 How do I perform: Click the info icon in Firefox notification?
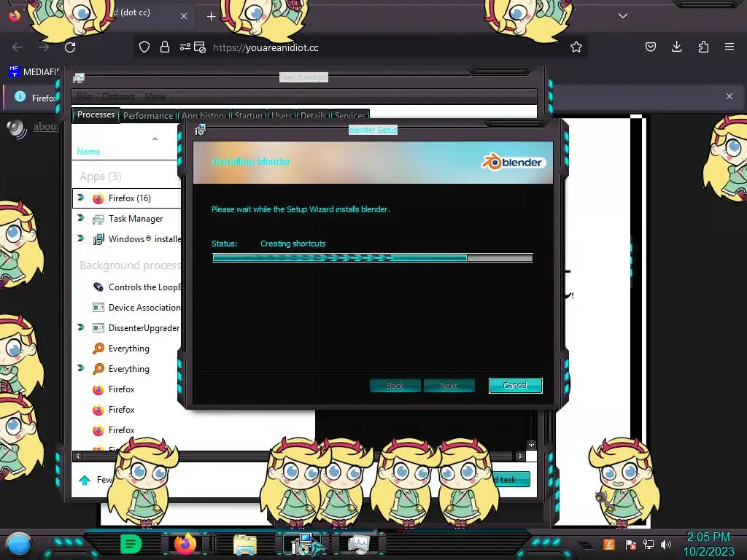coord(20,97)
